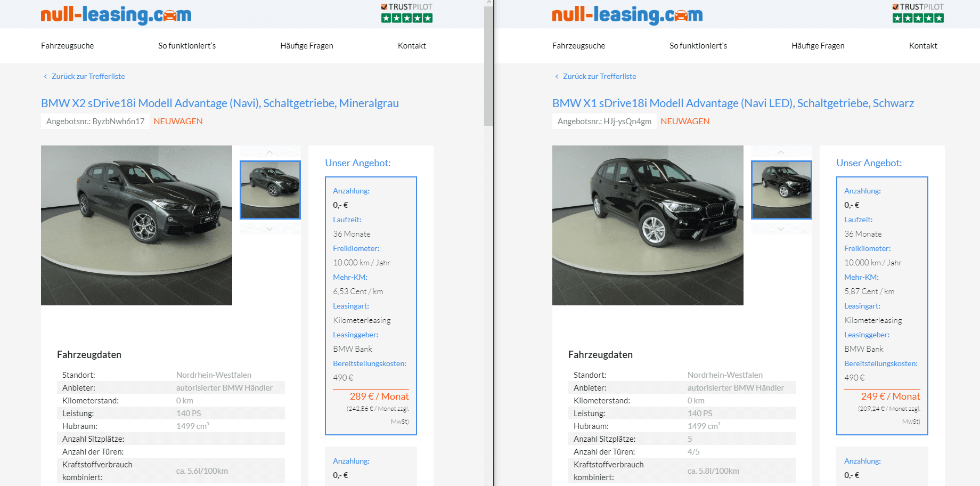Click Angebotsnr. ByzbNwh6n17 label

[95, 122]
